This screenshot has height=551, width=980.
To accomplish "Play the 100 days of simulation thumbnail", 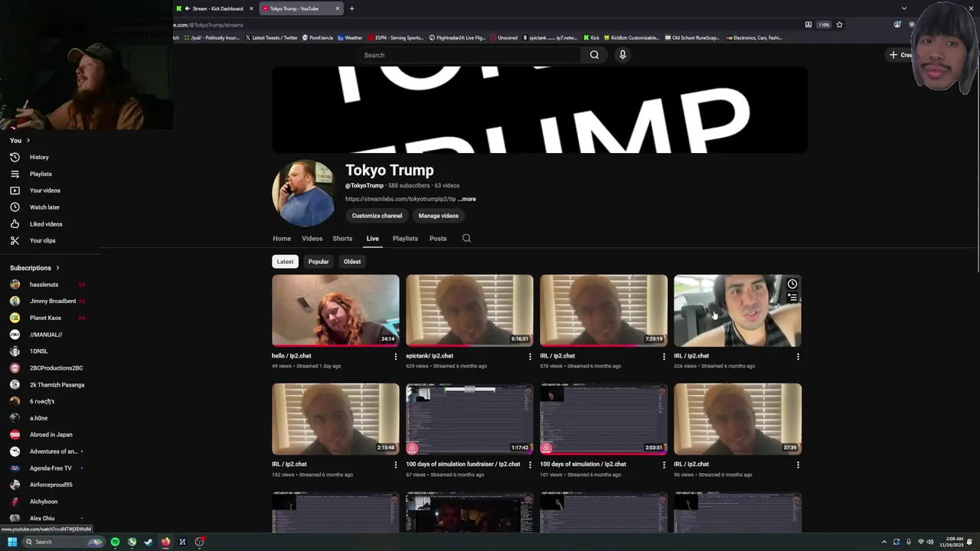I will click(603, 419).
